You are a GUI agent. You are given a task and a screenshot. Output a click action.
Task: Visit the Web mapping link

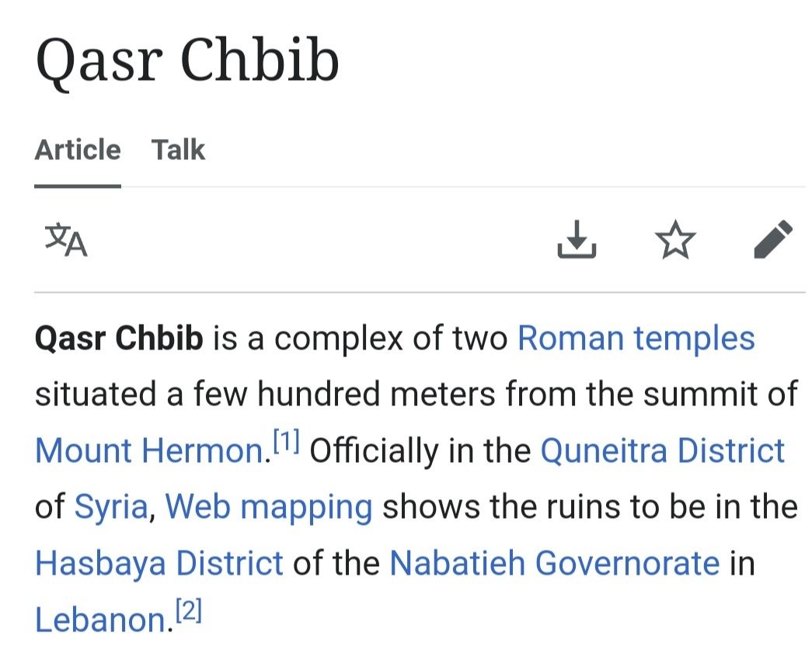coord(269,507)
